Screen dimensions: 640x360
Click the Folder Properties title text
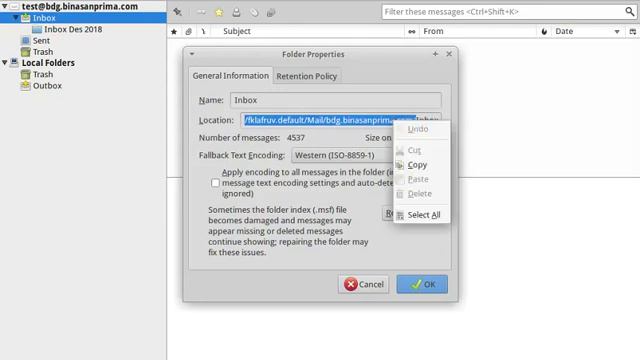pos(313,54)
